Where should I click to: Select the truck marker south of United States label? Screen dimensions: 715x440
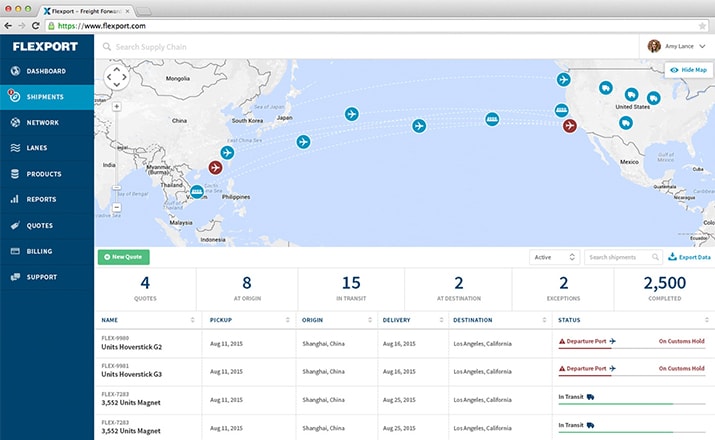coord(626,122)
